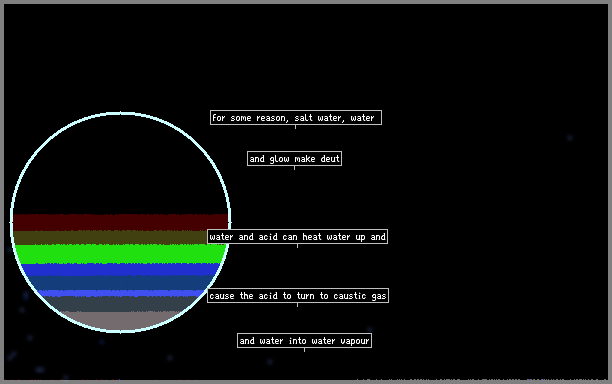Image resolution: width=612 pixels, height=384 pixels.
Task: Click the top of the circle's cyan outline
Action: click(x=120, y=114)
